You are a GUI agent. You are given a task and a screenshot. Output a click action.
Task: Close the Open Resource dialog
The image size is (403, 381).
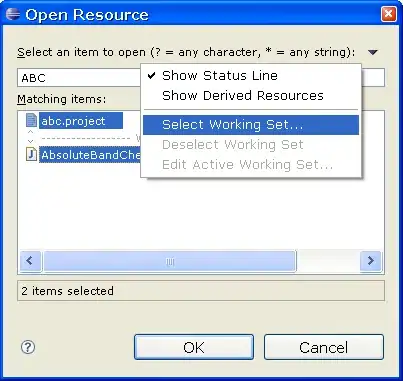pyautogui.click(x=389, y=14)
